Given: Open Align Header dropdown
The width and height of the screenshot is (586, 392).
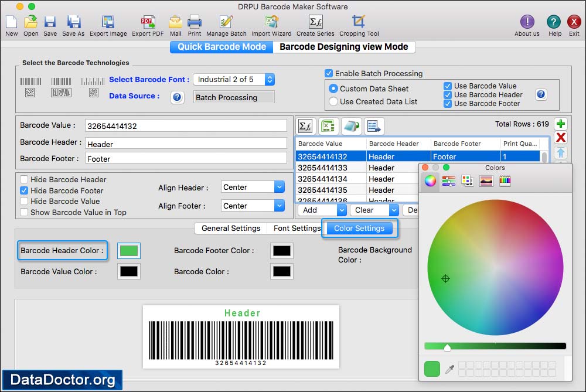Looking at the screenshot, I should pyautogui.click(x=253, y=187).
